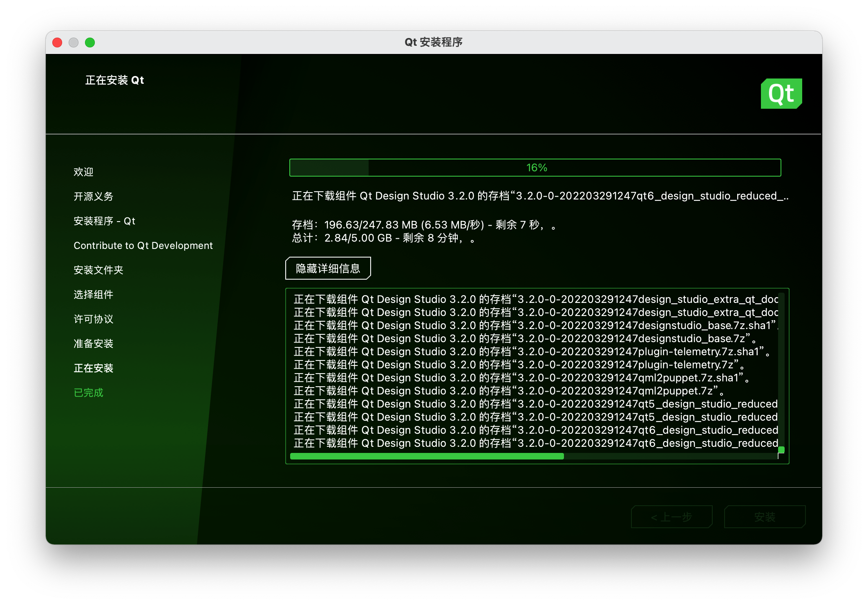The image size is (868, 605).
Task: Click the red close window button
Action: click(58, 43)
